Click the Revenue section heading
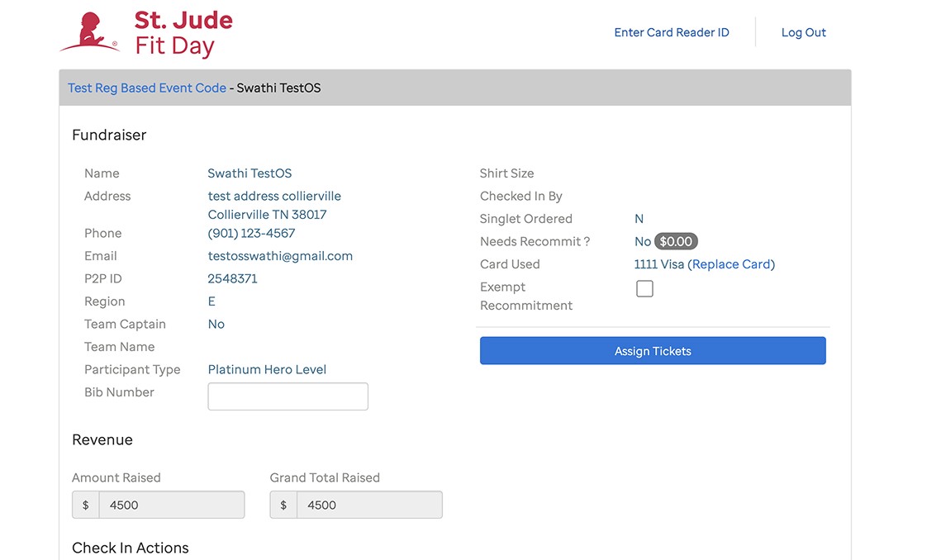Image resolution: width=941 pixels, height=560 pixels. (102, 440)
